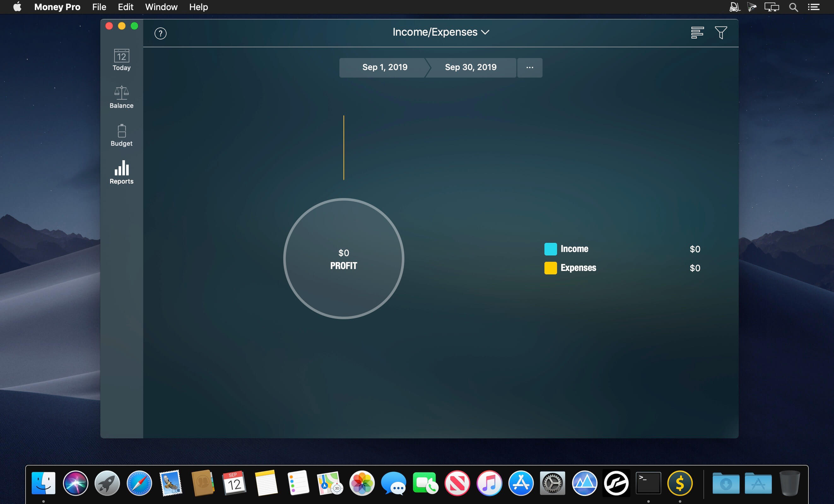Change the Sep 1, 2019 start date
Screen dimensions: 834x504
point(385,67)
